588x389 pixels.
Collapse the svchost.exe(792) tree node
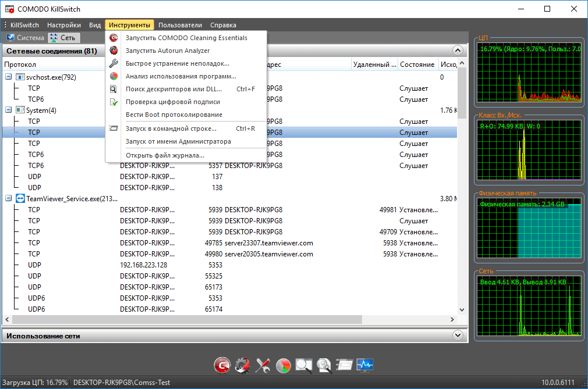[9, 77]
